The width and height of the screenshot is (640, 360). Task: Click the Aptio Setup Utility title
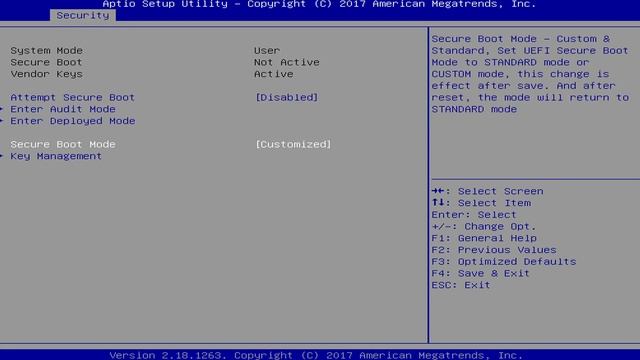coord(319,4)
